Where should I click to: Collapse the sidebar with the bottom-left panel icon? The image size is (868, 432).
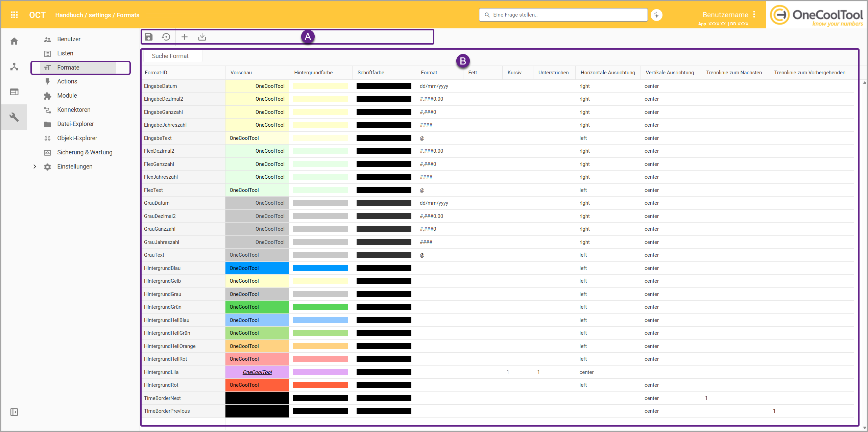[x=14, y=412]
